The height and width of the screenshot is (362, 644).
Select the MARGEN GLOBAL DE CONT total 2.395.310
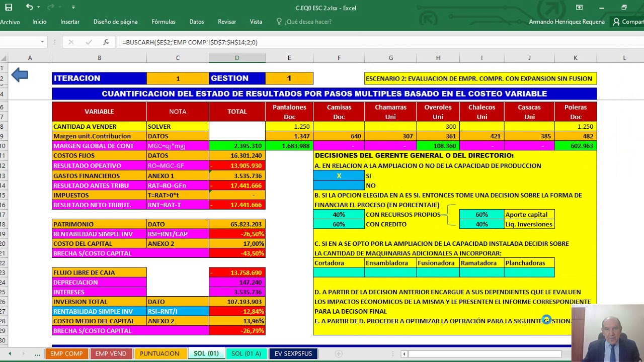(237, 146)
